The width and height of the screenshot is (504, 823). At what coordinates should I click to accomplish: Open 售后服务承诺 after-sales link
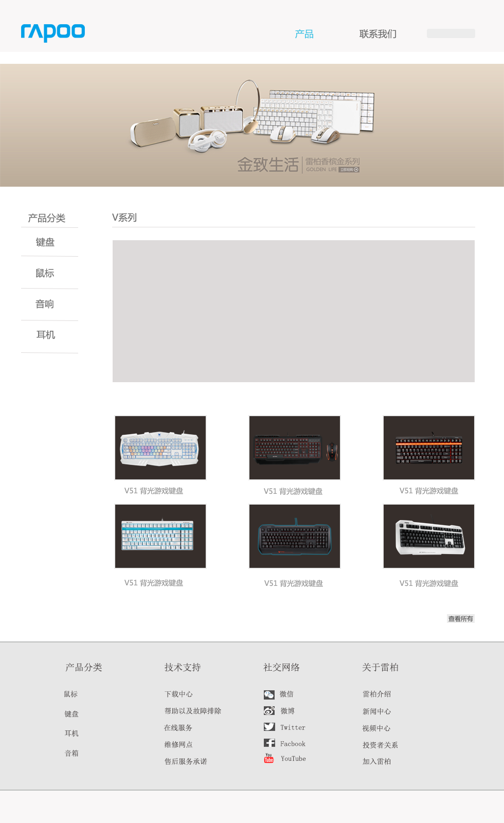pos(186,761)
